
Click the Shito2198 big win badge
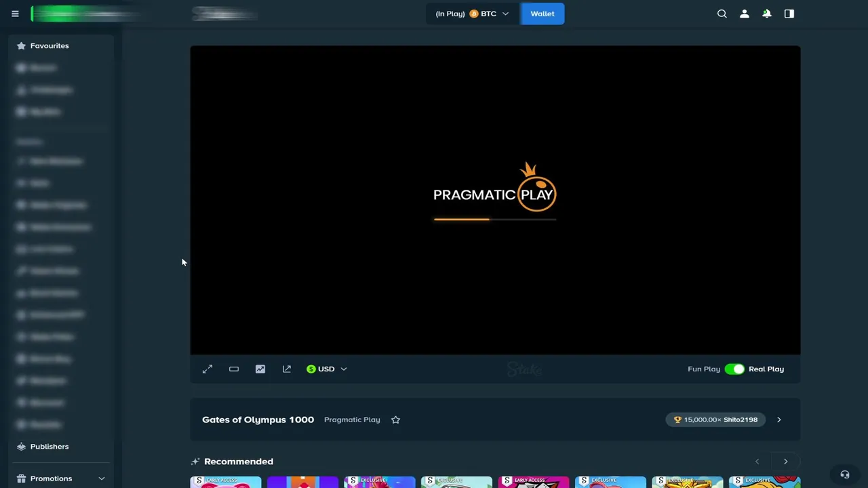(x=715, y=420)
